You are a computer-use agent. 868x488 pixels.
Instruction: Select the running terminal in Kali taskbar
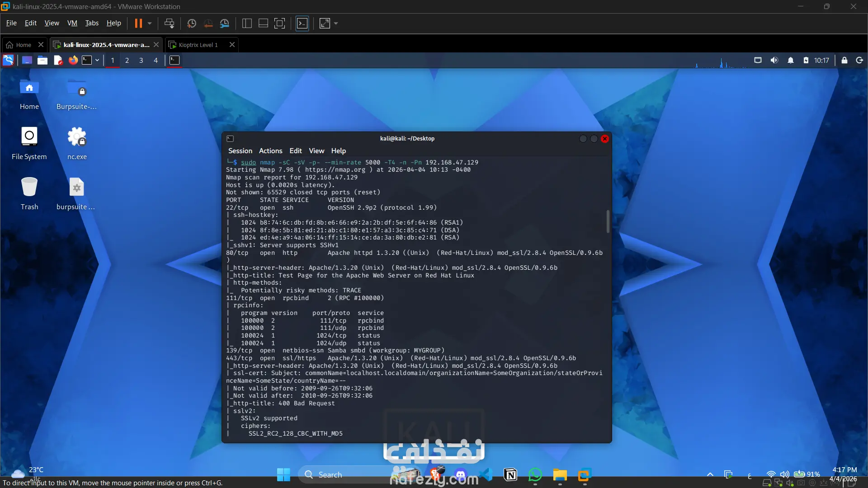click(x=175, y=60)
